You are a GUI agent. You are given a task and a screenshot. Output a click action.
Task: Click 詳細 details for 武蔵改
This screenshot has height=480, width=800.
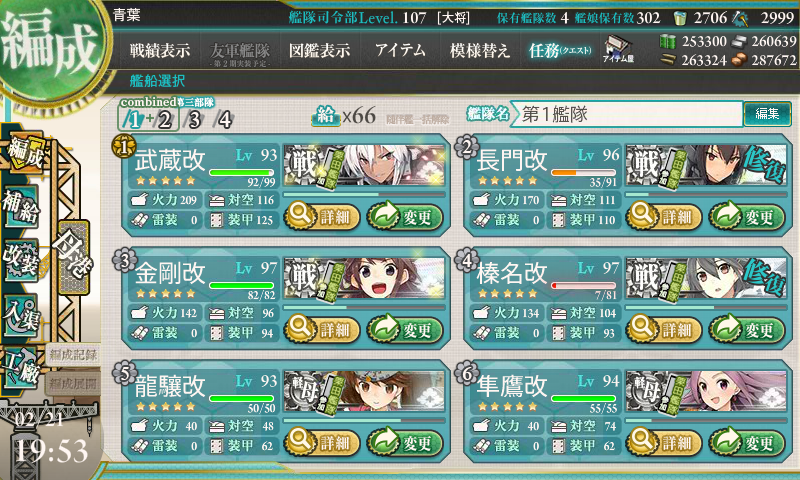322,217
